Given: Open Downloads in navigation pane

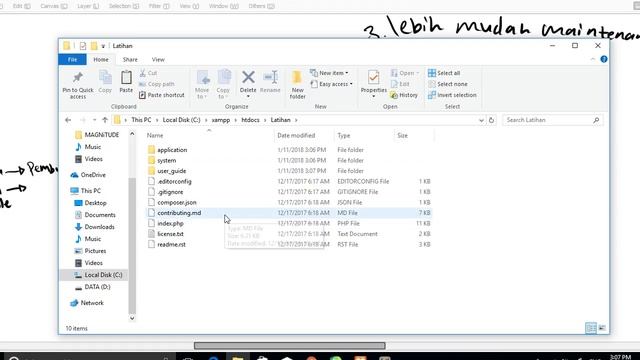Looking at the screenshot, I should (x=99, y=227).
